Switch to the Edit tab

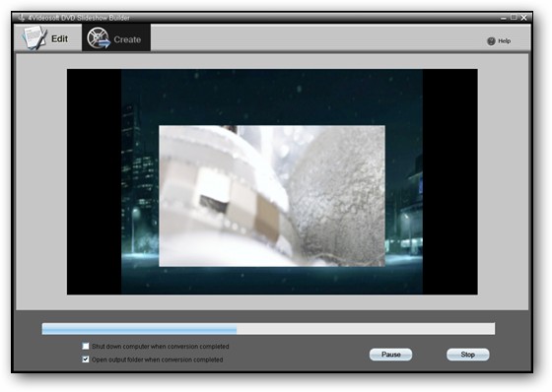[x=48, y=38]
